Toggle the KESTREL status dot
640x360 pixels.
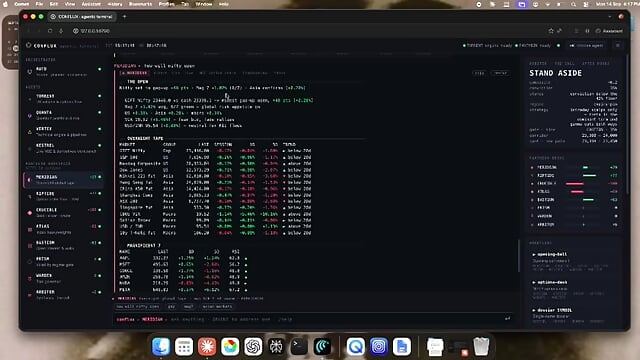tap(100, 145)
